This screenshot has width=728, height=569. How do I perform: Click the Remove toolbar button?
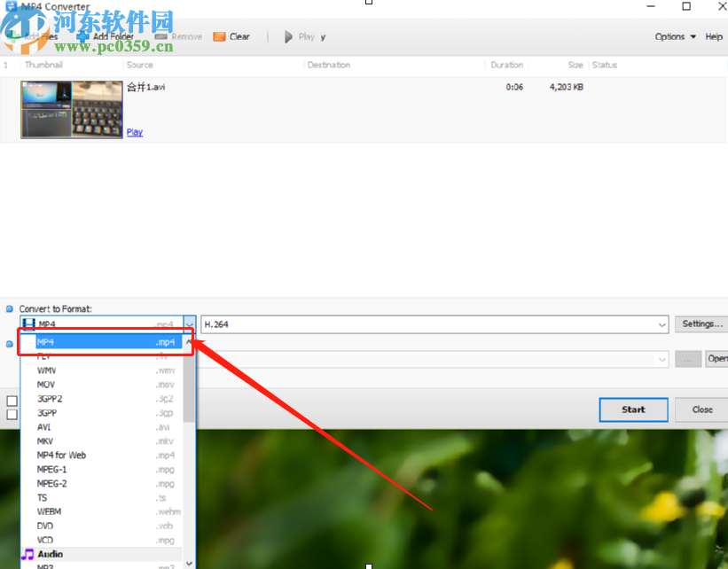click(179, 36)
